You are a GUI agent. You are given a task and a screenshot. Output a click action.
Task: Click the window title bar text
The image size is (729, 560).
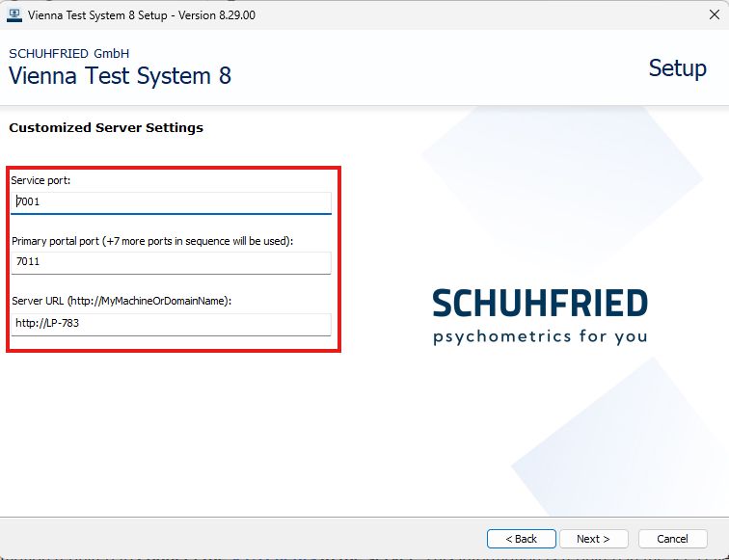[142, 14]
